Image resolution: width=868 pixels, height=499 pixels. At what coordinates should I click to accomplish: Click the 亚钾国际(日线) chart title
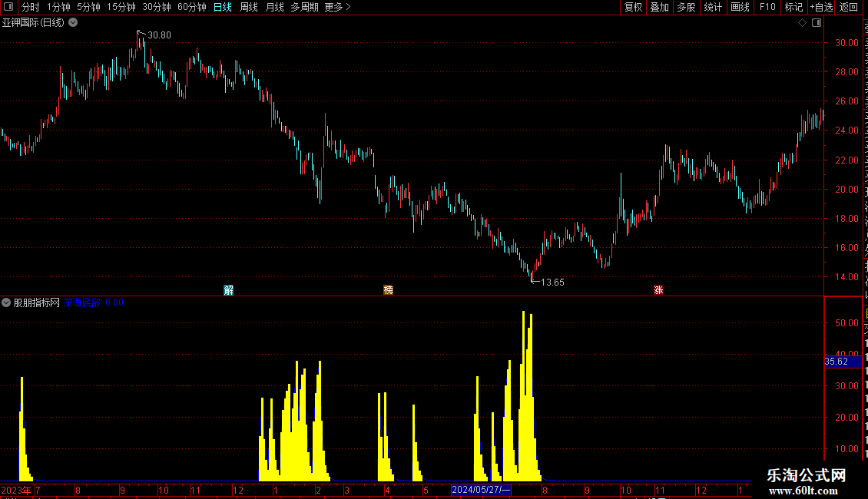click(x=33, y=23)
